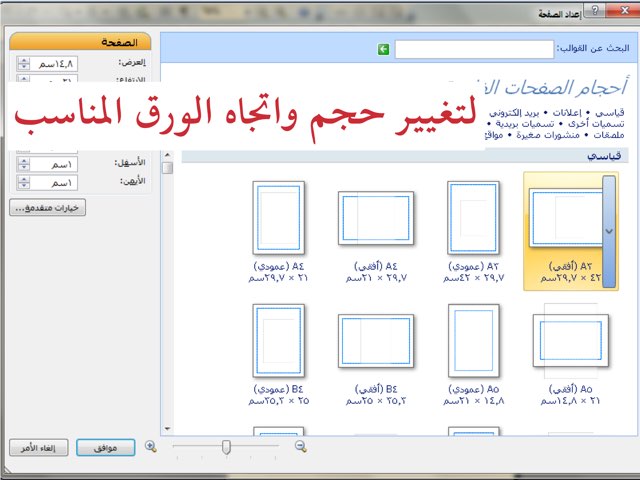Click the template list scrollbar down arrow
This screenshot has width=640, height=480.
coord(167,429)
